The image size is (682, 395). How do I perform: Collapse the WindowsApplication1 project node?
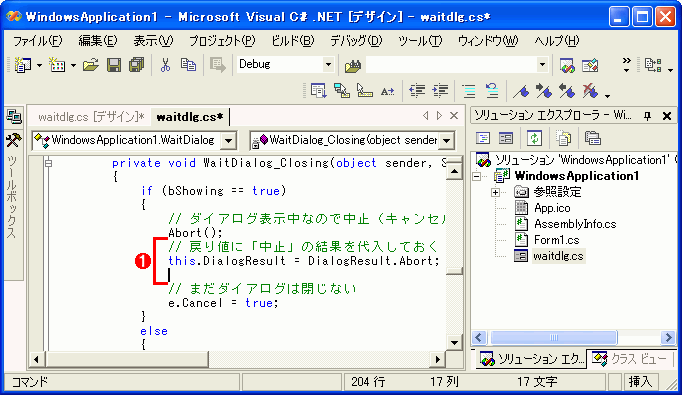point(477,176)
